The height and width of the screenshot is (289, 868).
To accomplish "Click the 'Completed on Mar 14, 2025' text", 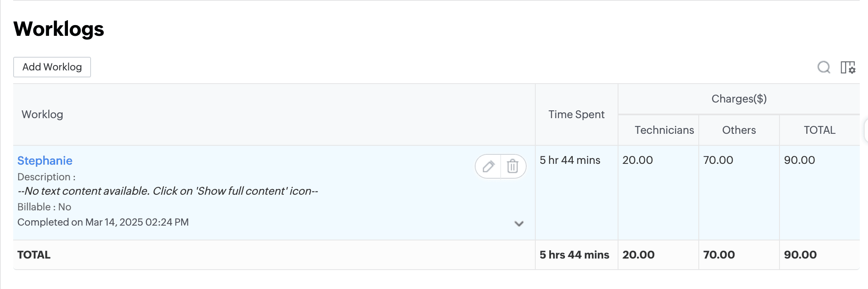I will pyautogui.click(x=103, y=222).
